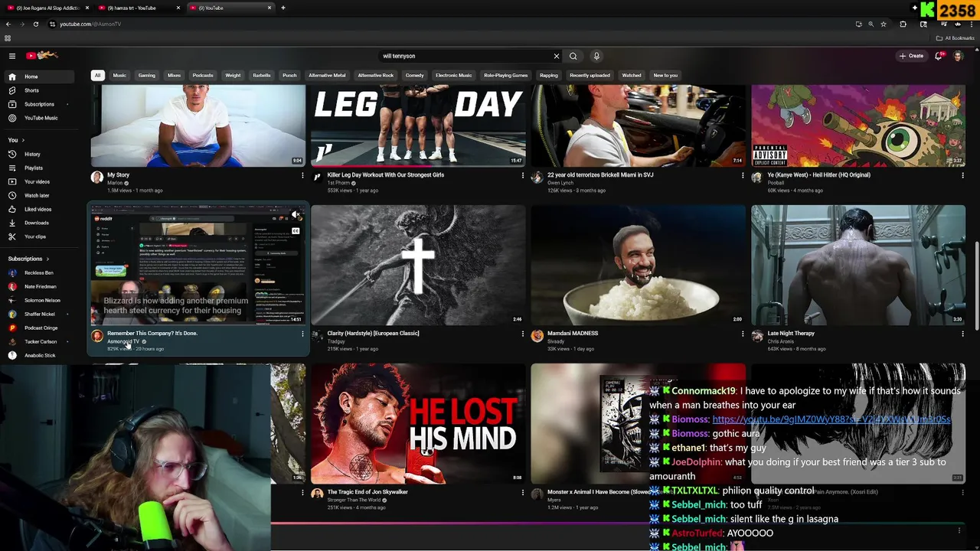
Task: Open options menu for Tragic End of Jon Skywalker
Action: [x=523, y=492]
